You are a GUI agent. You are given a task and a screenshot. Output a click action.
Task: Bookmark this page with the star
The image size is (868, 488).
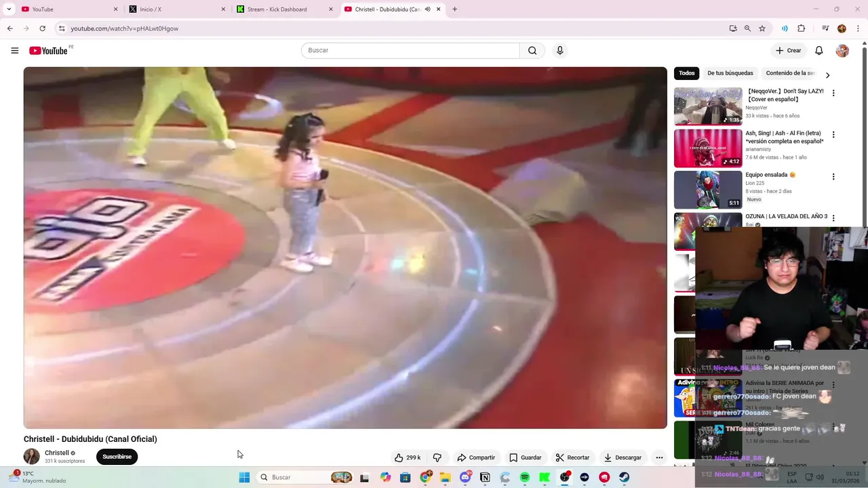point(762,28)
